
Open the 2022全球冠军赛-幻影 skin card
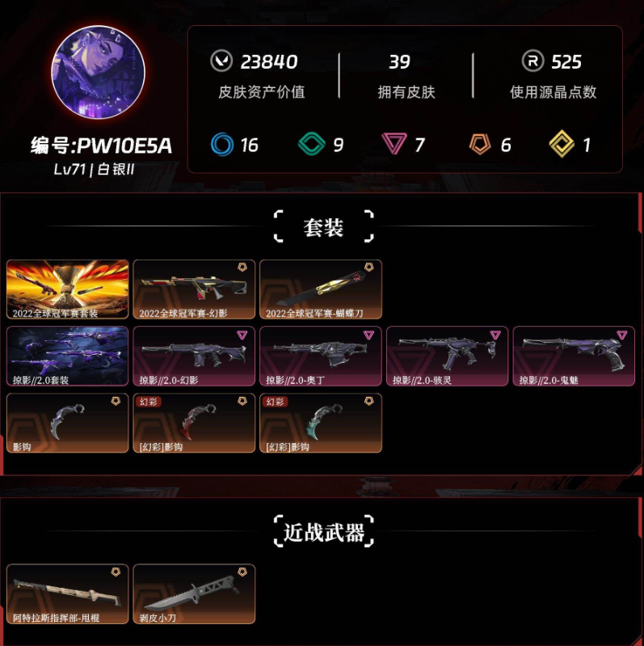click(x=194, y=289)
